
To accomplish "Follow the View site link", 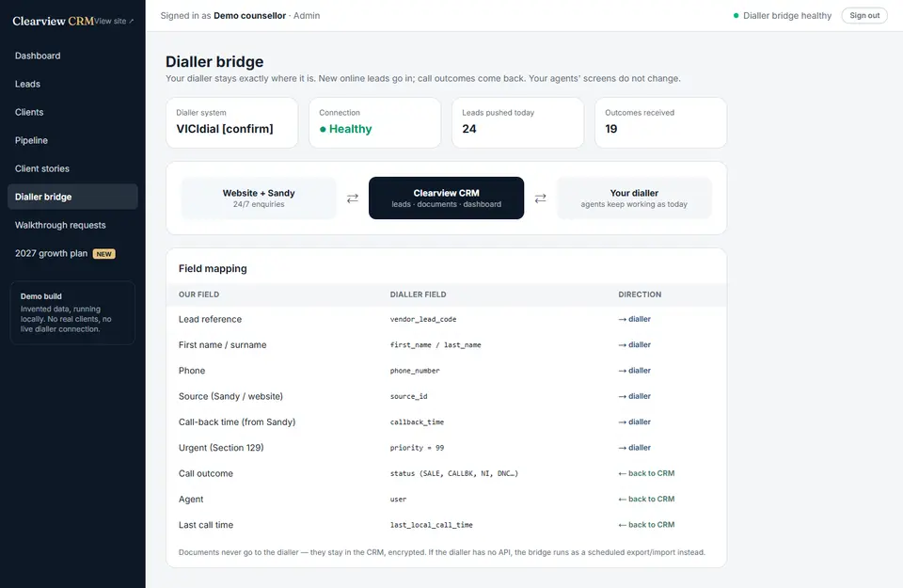I will coord(114,22).
